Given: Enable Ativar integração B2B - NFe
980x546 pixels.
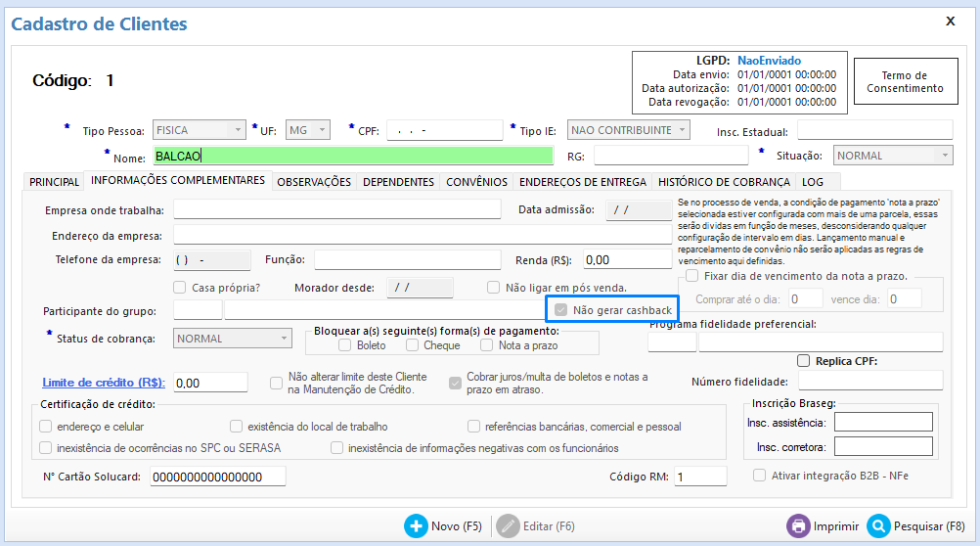Looking at the screenshot, I should pos(760,476).
